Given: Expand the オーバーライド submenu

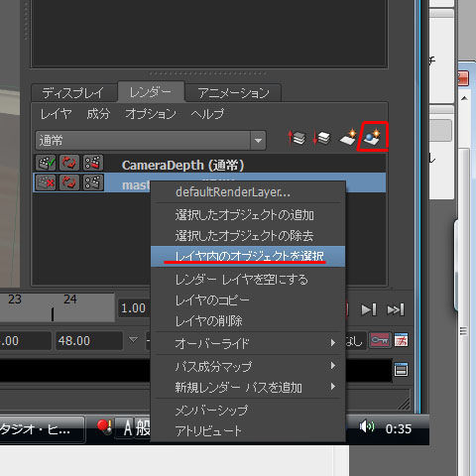Looking at the screenshot, I should coord(248,343).
